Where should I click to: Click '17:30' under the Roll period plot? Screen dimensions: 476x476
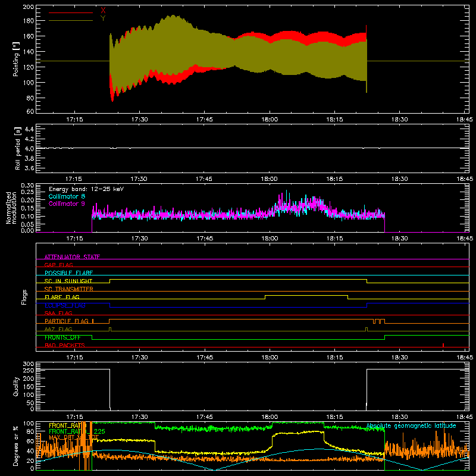[139, 179]
